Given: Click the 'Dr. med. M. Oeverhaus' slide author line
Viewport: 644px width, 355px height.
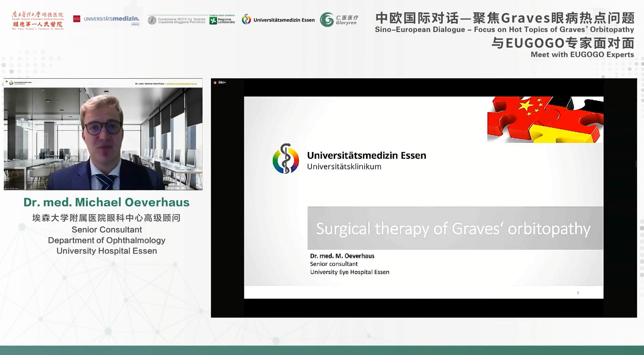Looking at the screenshot, I should coord(342,256).
